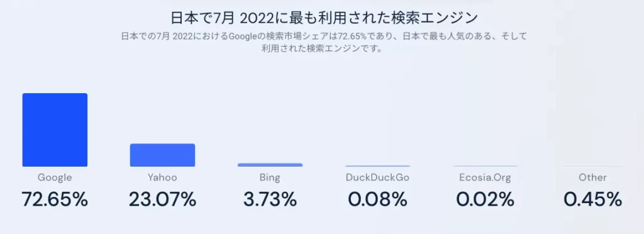Image resolution: width=644 pixels, height=234 pixels.
Task: Click the 3.73% value
Action: point(270,199)
